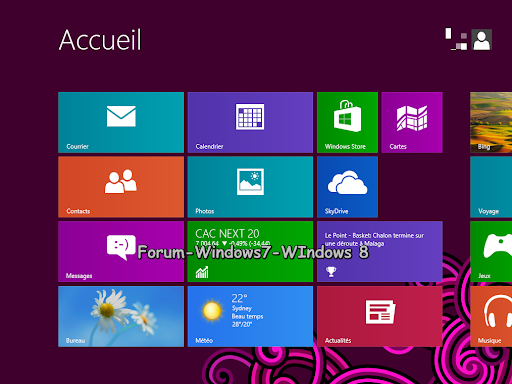The image size is (512, 384).
Task: Launch the Windows Store tile
Action: (x=347, y=122)
